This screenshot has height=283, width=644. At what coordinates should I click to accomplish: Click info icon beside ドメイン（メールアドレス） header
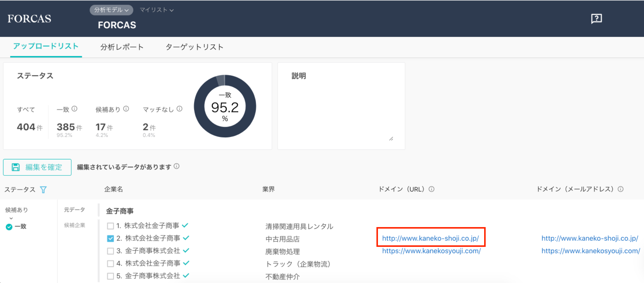(620, 189)
